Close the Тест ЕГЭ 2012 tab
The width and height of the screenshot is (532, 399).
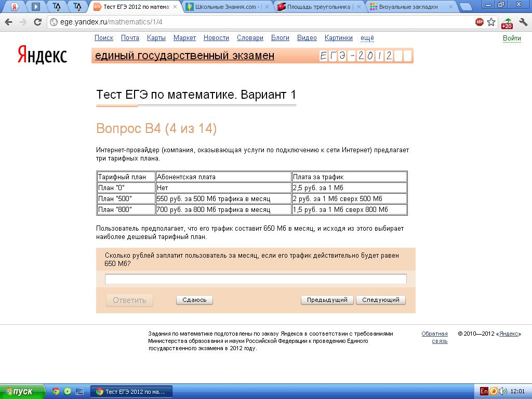[175, 7]
